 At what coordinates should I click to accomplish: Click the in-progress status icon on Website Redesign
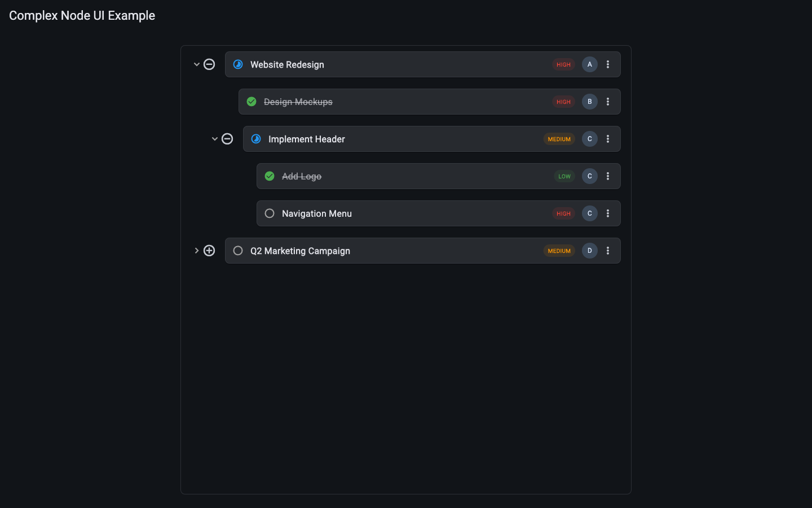click(x=238, y=64)
